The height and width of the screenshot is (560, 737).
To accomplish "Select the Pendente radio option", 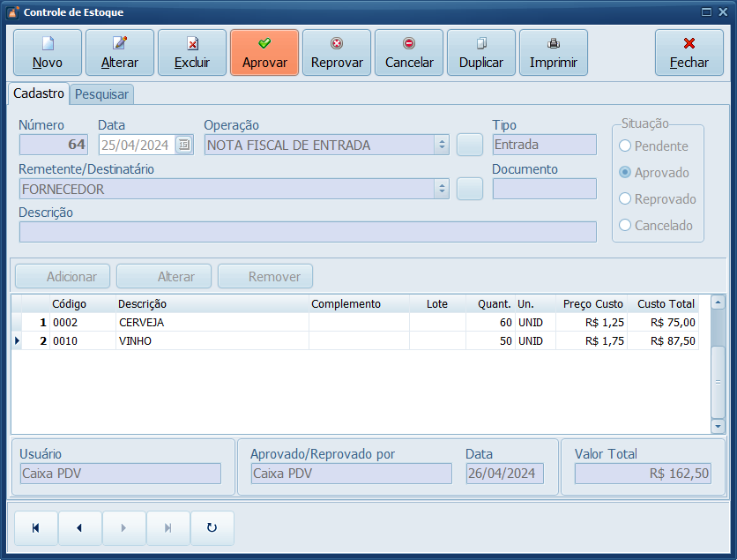I will click(626, 146).
